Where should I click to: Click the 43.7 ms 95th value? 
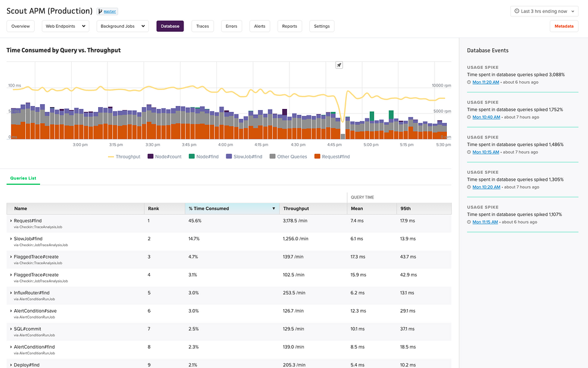coord(408,257)
